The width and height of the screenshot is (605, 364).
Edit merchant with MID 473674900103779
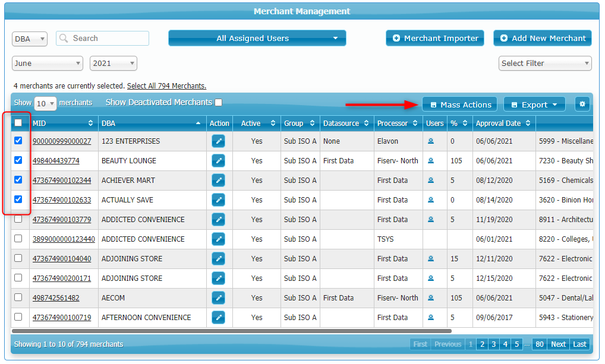tap(218, 219)
